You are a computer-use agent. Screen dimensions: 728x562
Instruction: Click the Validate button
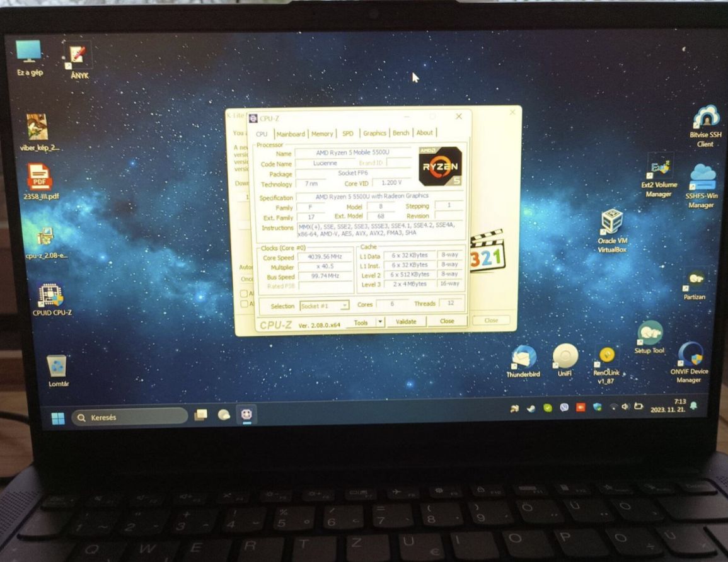(x=406, y=321)
